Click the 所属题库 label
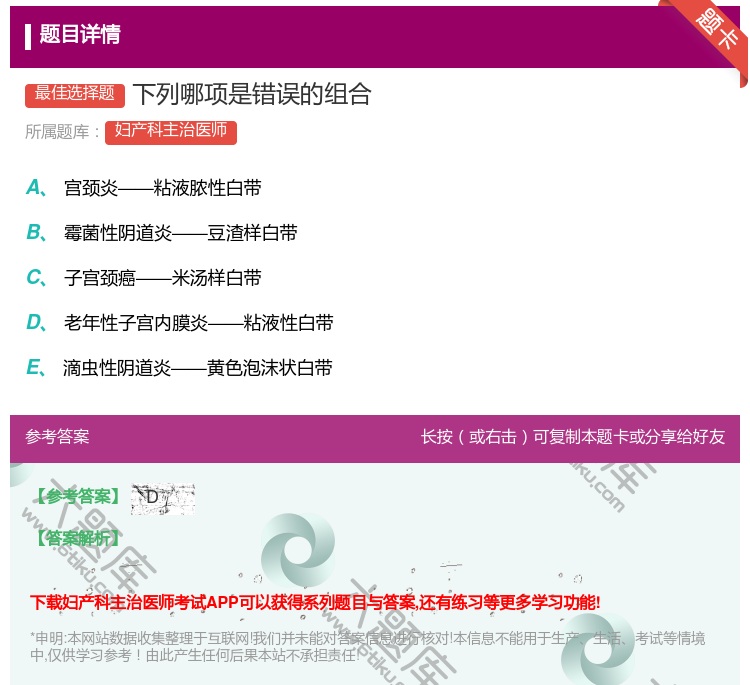This screenshot has height=685, width=750. (x=62, y=132)
